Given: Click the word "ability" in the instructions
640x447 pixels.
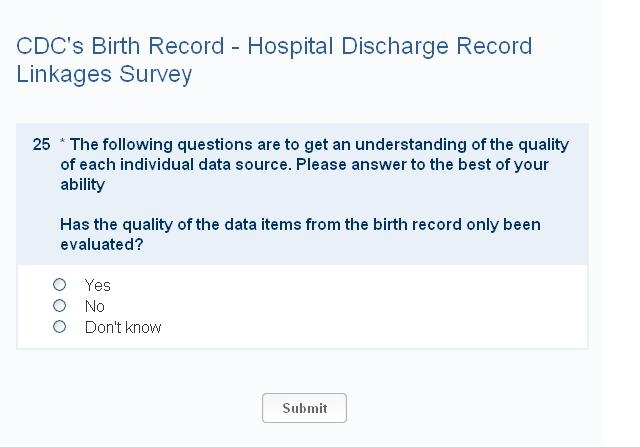Looking at the screenshot, I should pyautogui.click(x=82, y=185).
